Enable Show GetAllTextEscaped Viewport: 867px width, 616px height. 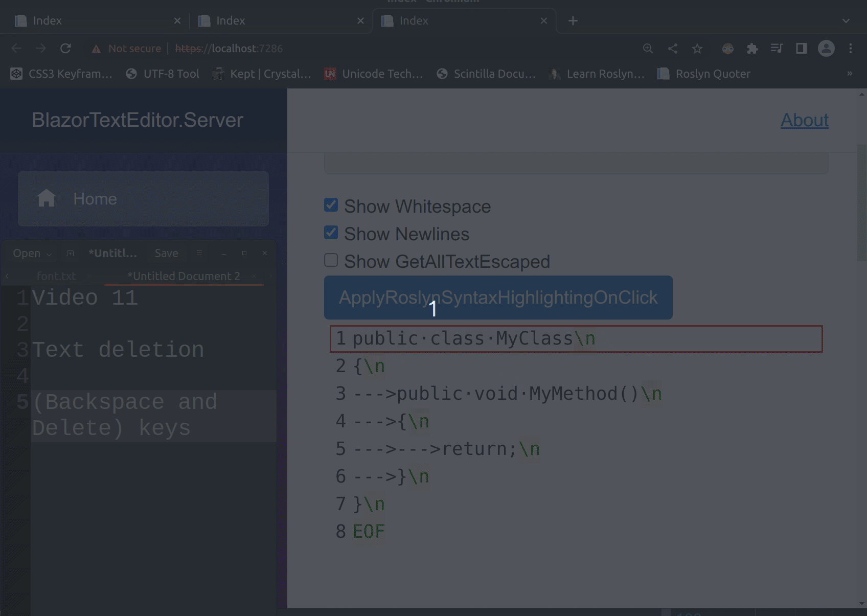point(331,260)
